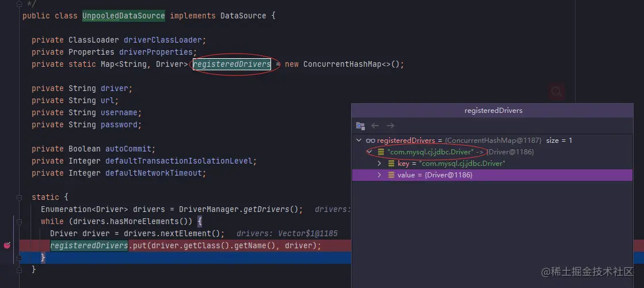Click the Properties type name
Viewport: 644px width, 288px height.
tap(91, 52)
